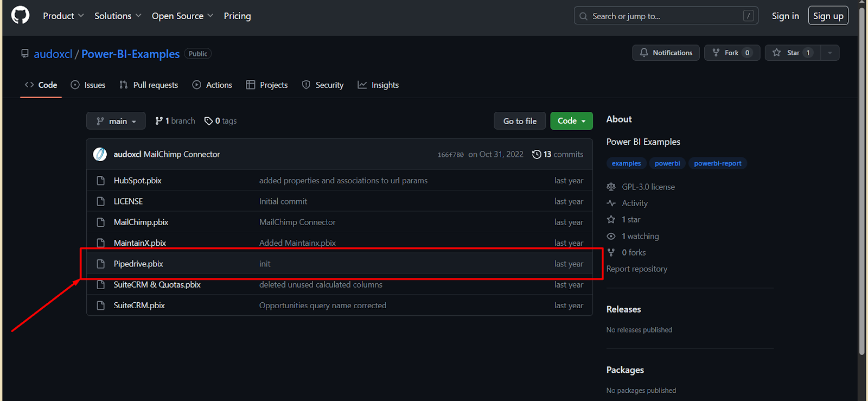
Task: Click the Notifications bell button
Action: [666, 53]
